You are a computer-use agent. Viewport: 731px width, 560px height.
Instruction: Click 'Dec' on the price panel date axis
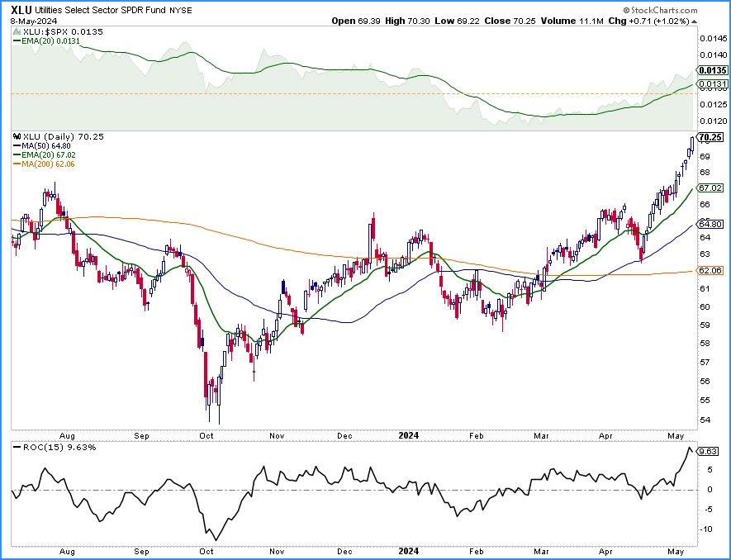(x=344, y=436)
